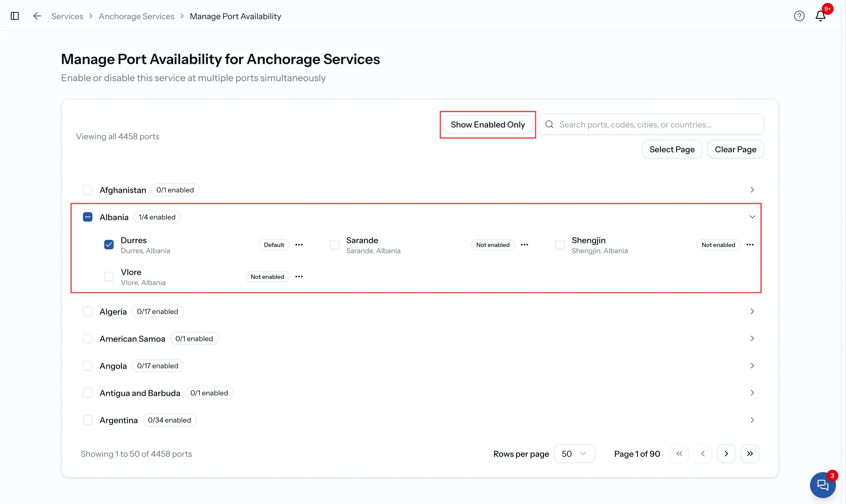Image resolution: width=846 pixels, height=504 pixels.
Task: Click the 1/4 enabled Albania badge
Action: coord(157,217)
